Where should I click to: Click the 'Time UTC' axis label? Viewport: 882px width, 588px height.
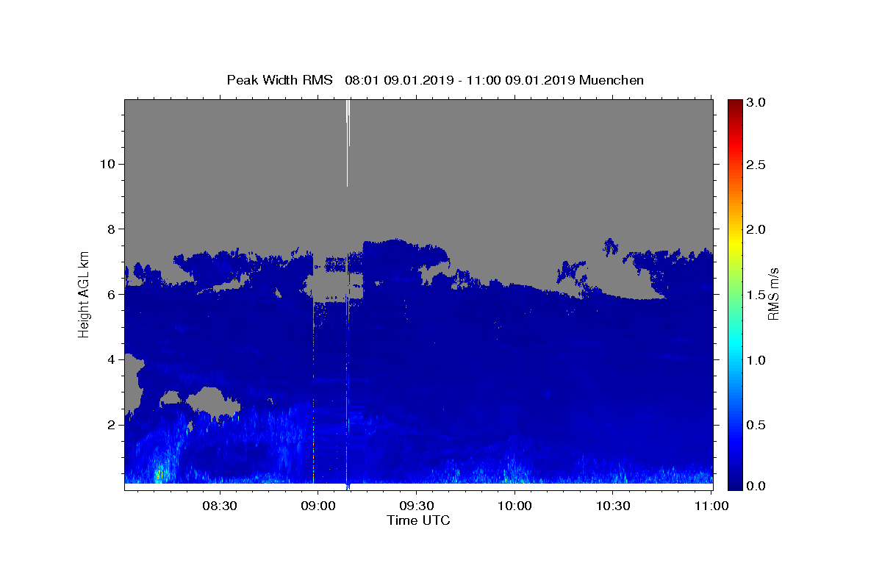coord(418,520)
